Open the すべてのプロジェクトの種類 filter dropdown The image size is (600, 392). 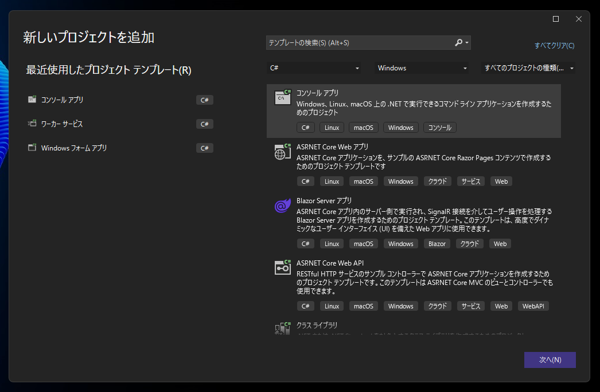528,68
